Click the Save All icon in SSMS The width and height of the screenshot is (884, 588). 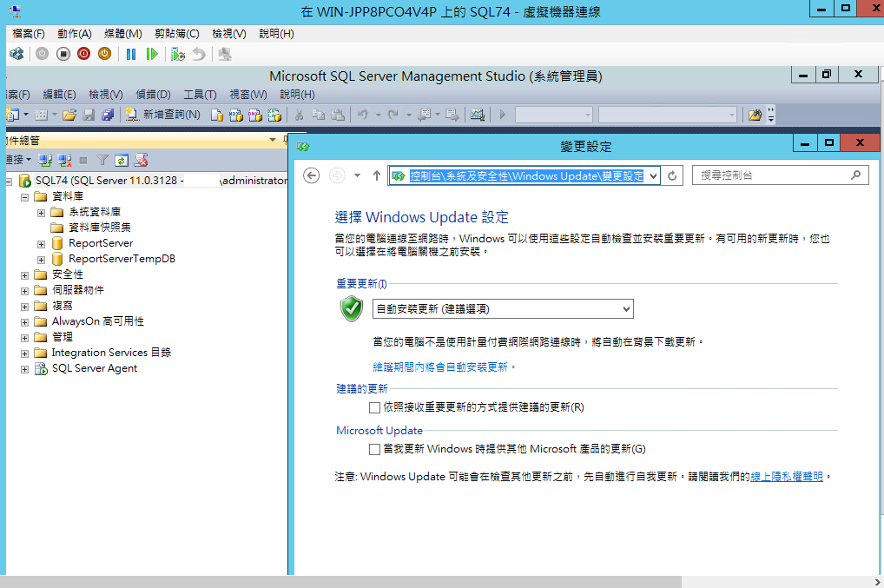[108, 115]
